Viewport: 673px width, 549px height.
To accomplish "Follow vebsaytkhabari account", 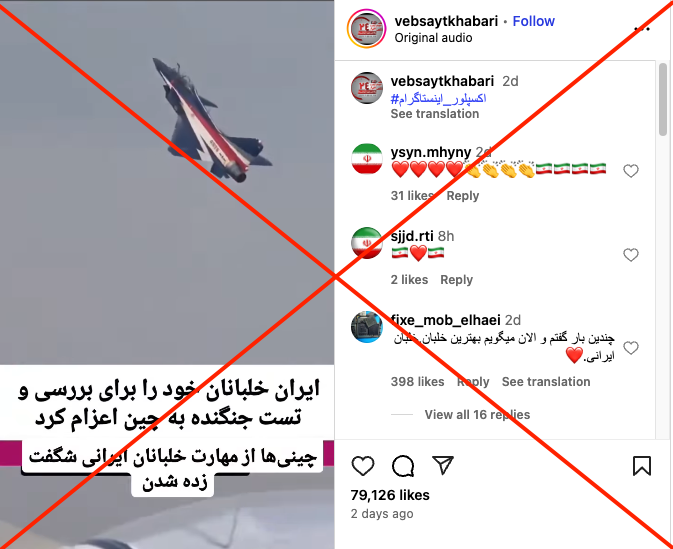I will (534, 21).
